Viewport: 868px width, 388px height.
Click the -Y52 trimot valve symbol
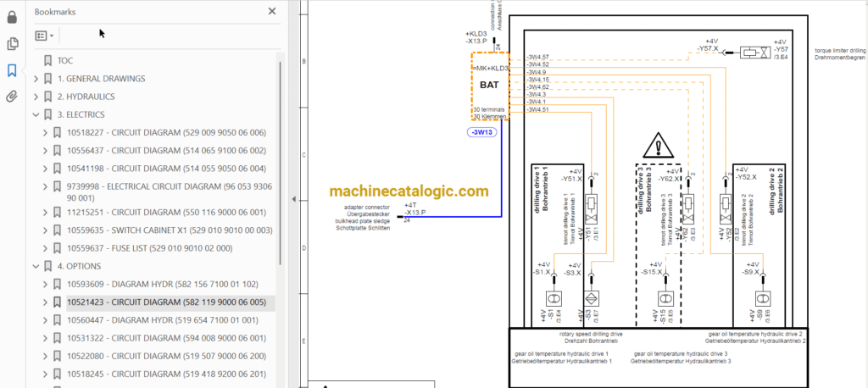[x=725, y=209]
